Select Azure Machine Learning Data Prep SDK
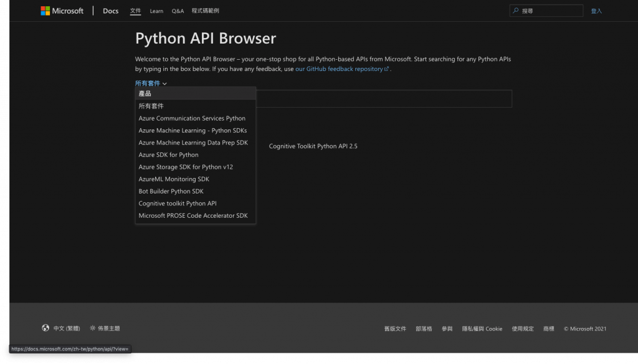This screenshot has height=364, width=638. (x=193, y=142)
